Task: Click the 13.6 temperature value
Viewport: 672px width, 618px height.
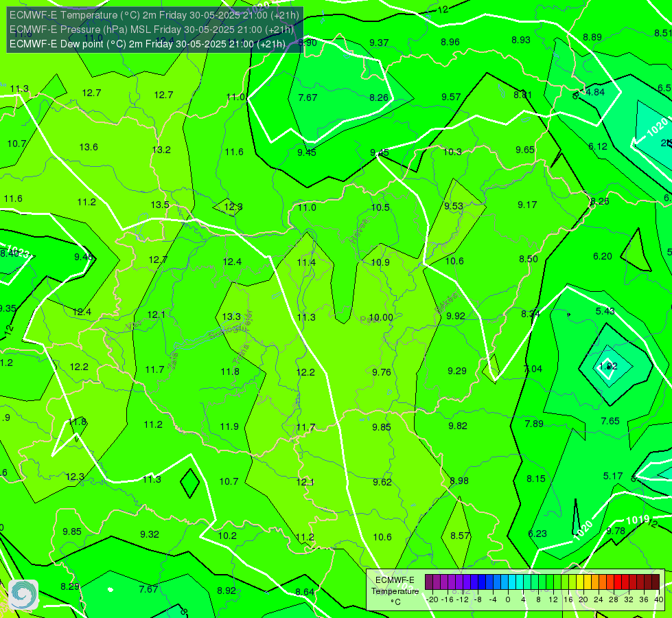Action: (x=89, y=147)
